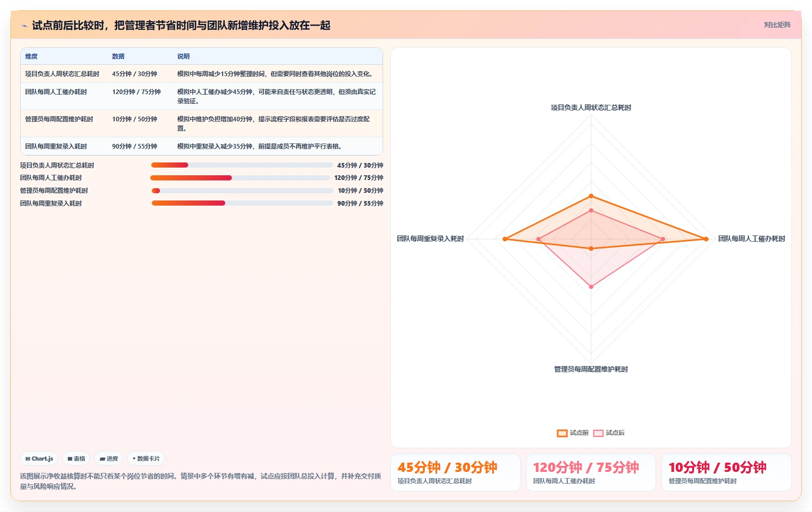Viewport: 812px width, 512px height.
Task: Click the 表格 tag chip
Action: tap(76, 459)
